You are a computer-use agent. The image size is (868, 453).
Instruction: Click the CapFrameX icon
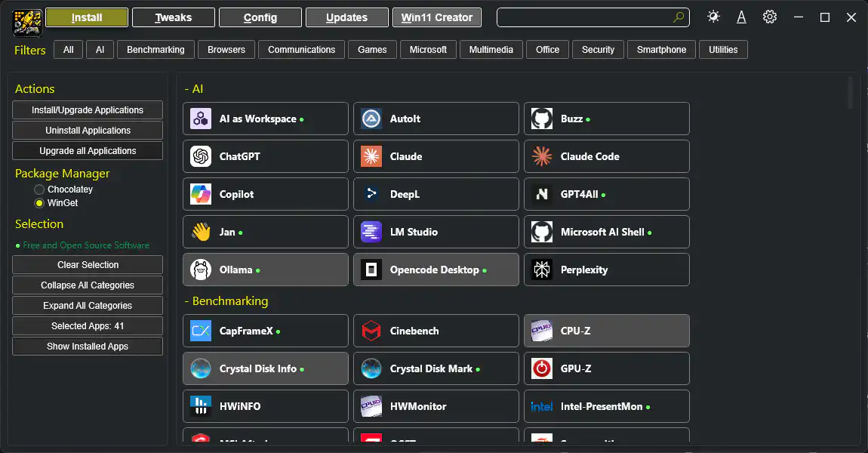200,331
